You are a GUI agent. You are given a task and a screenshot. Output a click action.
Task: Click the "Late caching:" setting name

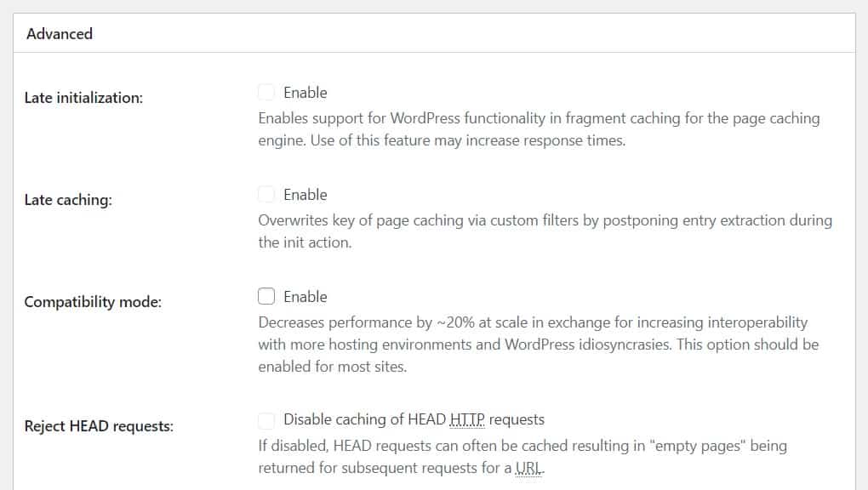click(x=68, y=201)
